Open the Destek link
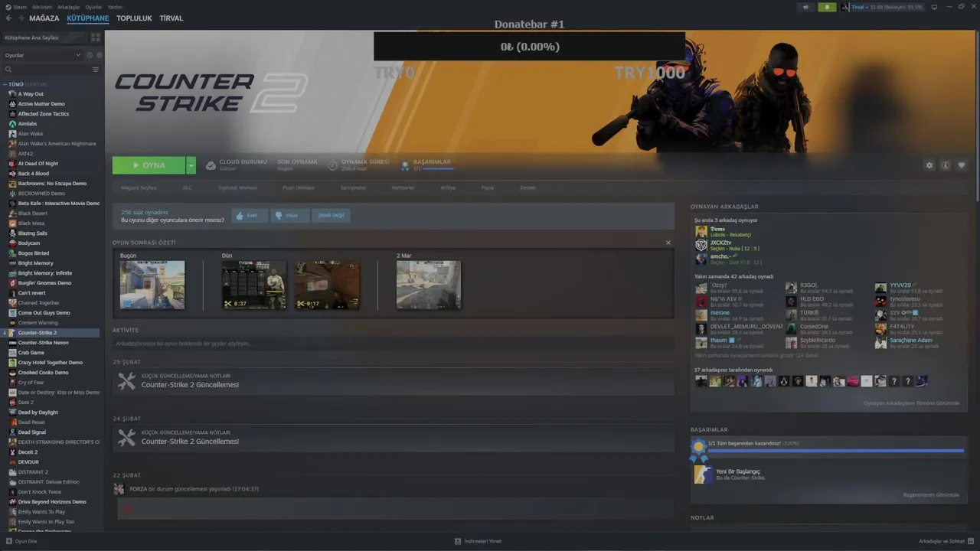The image size is (980, 551). pos(528,187)
